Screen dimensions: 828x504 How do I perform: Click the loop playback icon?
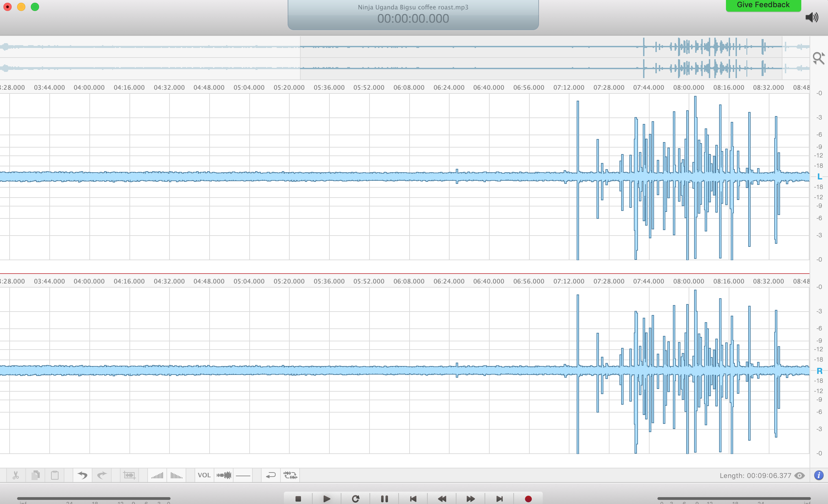(355, 499)
